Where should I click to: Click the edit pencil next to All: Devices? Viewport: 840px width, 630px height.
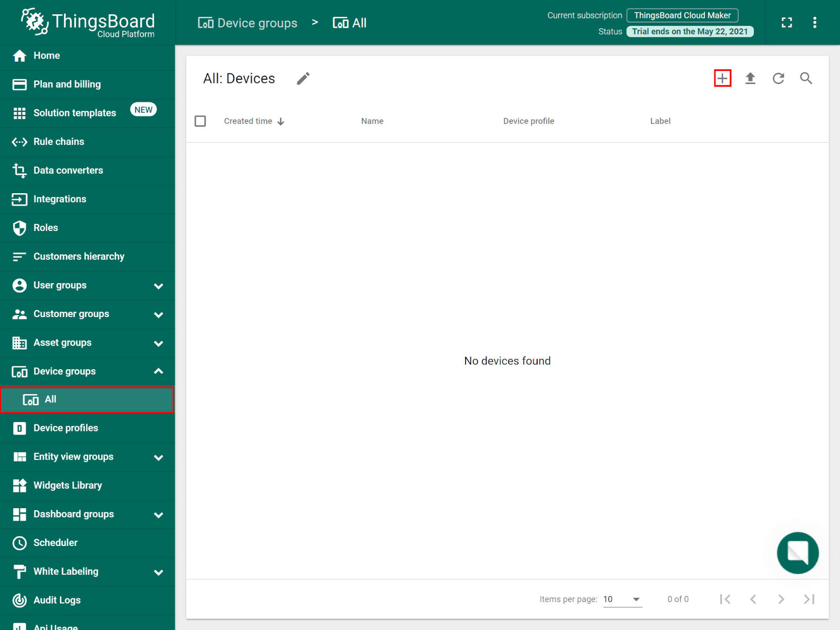(303, 78)
